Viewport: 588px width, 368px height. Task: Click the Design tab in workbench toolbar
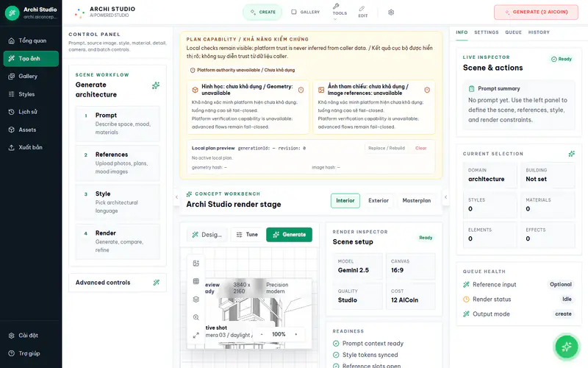pos(207,235)
